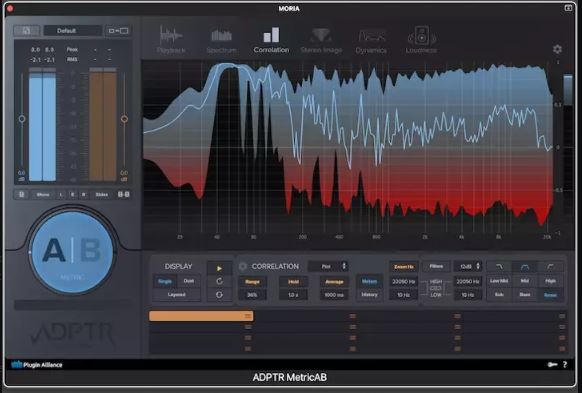Viewport: 582px width, 393px height.
Task: Open the 12dB filter slope dropdown
Action: click(468, 266)
